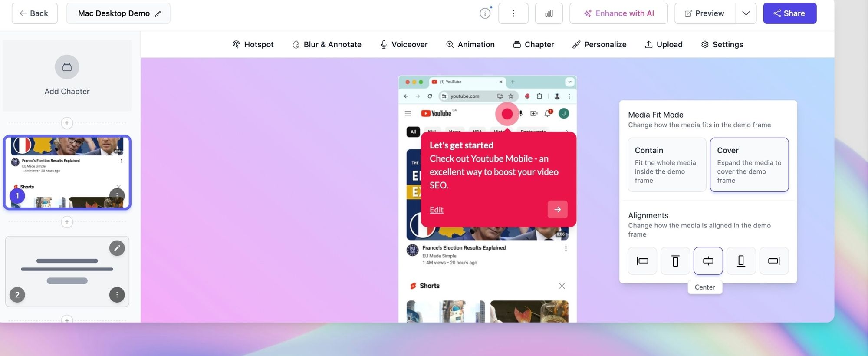Click the new tab plus in canvas browser
The image size is (868, 356).
513,82
